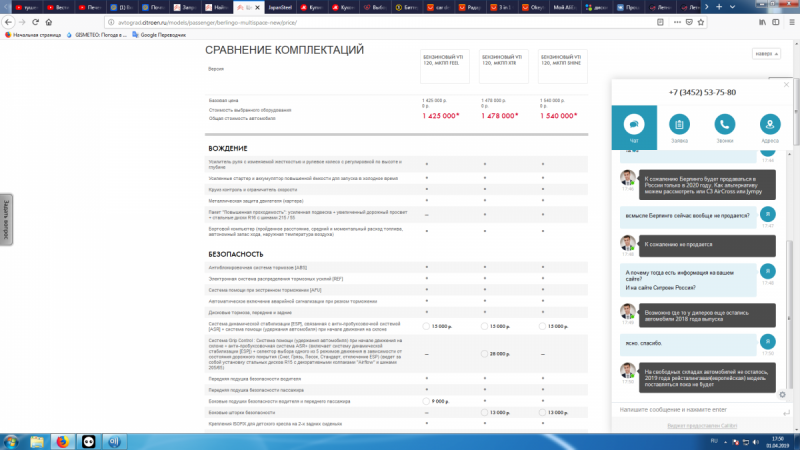Image resolution: width=800 pixels, height=450 pixels.
Task: Click the chat message input field
Action: 690,410
